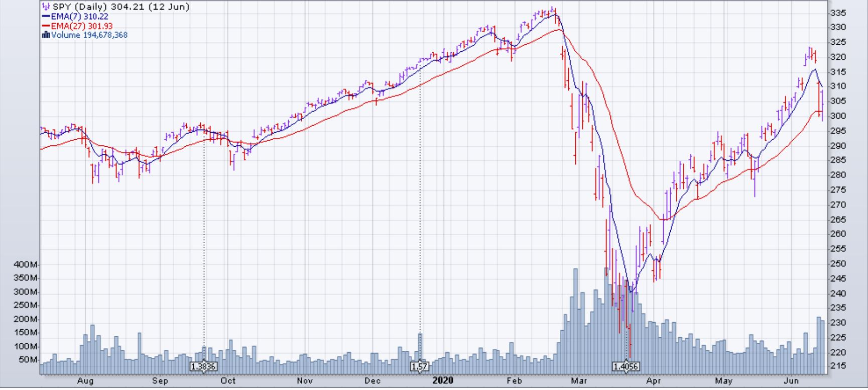
Task: Click the Mar label on time axis
Action: click(579, 381)
